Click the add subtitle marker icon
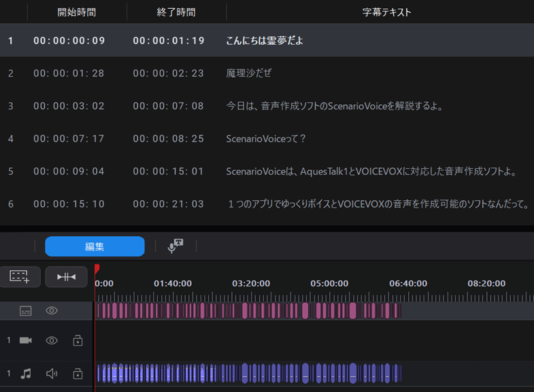Image resolution: width=534 pixels, height=392 pixels. [x=20, y=276]
